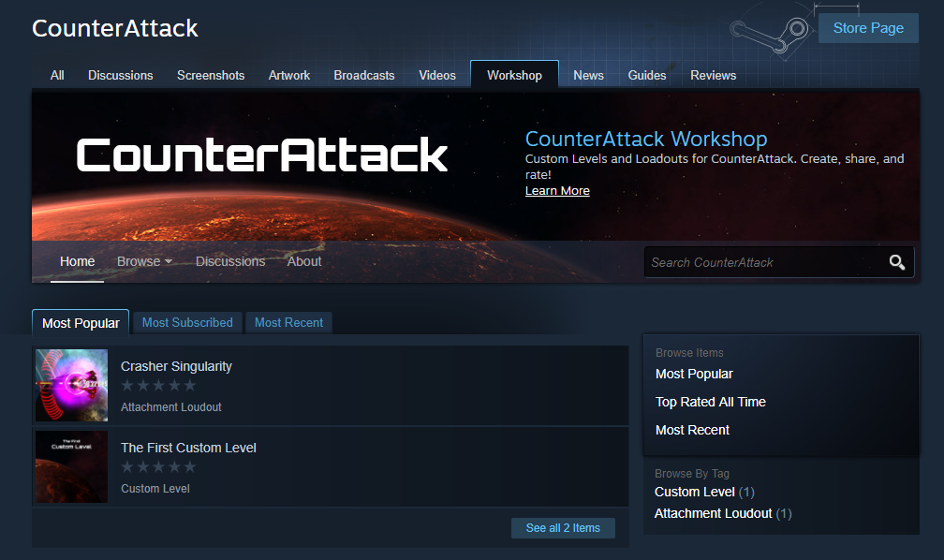The image size is (944, 560).
Task: Open the Guides tab
Action: pos(647,75)
